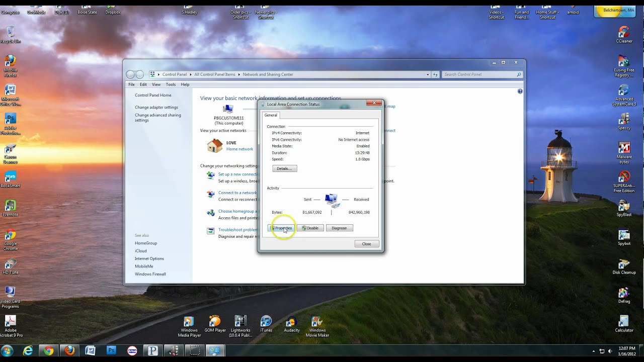Click the Search Control Panel field
Viewport: 644px width, 362px height.
tap(478, 74)
